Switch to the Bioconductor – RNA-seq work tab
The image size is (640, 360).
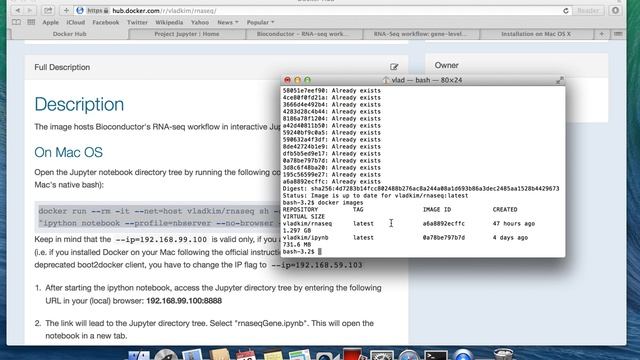pyautogui.click(x=304, y=34)
